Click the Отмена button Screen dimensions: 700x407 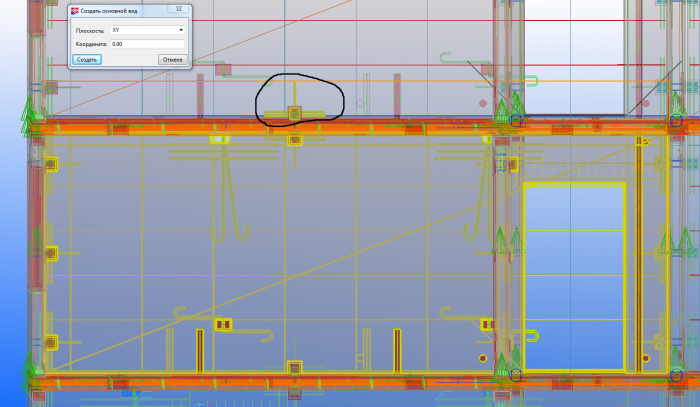pos(172,59)
